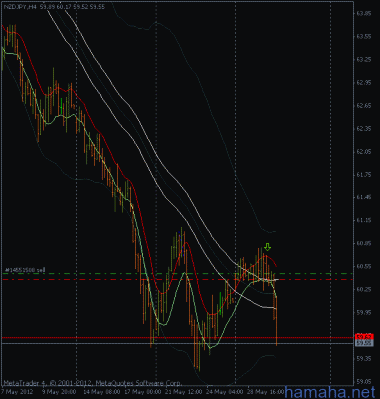The width and height of the screenshot is (380, 399).
Task: Click the 59.35 price scale label
Action: 364,359
